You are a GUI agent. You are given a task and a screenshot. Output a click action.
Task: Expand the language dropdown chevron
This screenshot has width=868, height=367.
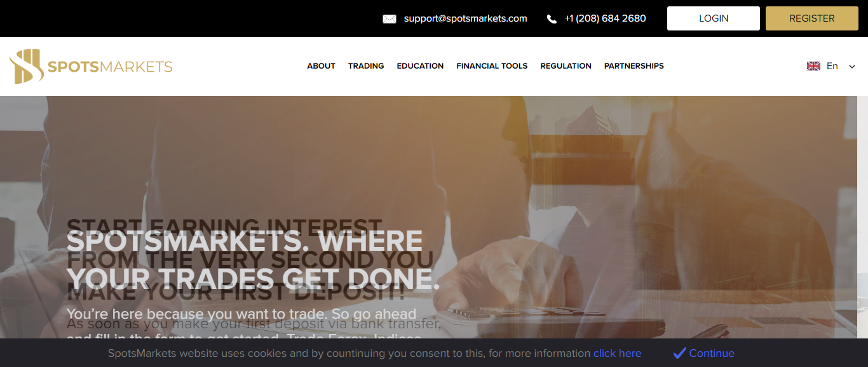[852, 67]
